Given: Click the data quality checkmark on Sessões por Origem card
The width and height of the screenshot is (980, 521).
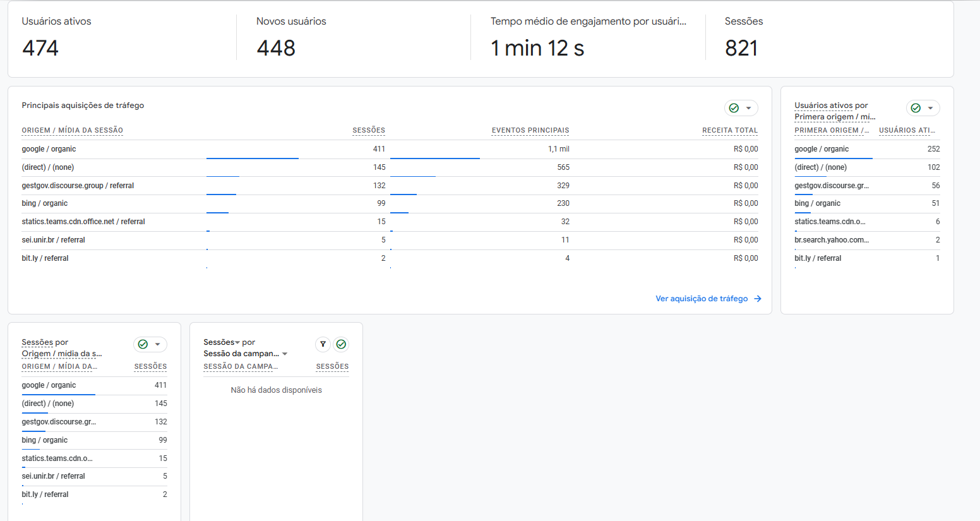Looking at the screenshot, I should point(143,344).
